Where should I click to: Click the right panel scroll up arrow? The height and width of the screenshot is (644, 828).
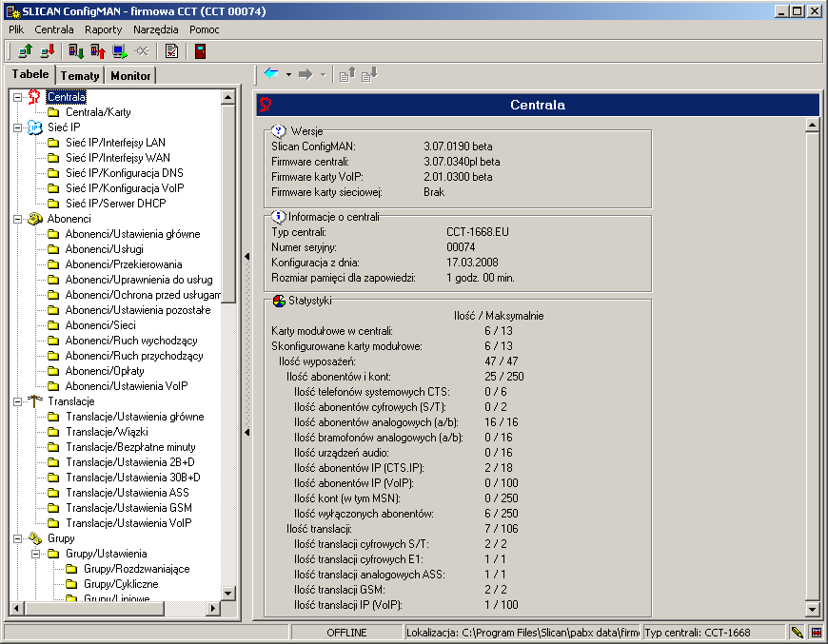point(813,126)
